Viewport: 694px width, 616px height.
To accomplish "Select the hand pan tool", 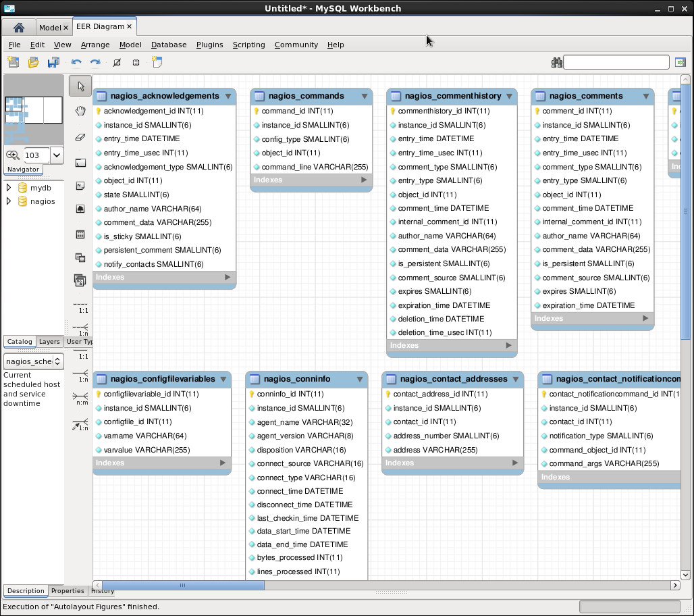I will (x=80, y=111).
